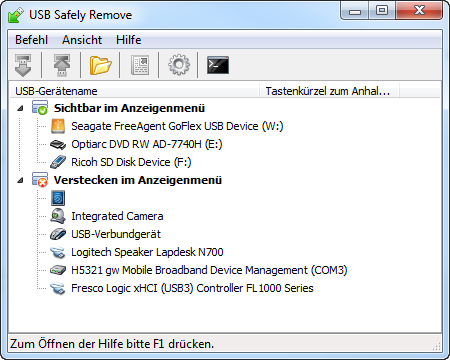Screen dimensions: 450x360
Task: Click the Tastenkürzel zum Anhal... column header
Action: click(329, 91)
